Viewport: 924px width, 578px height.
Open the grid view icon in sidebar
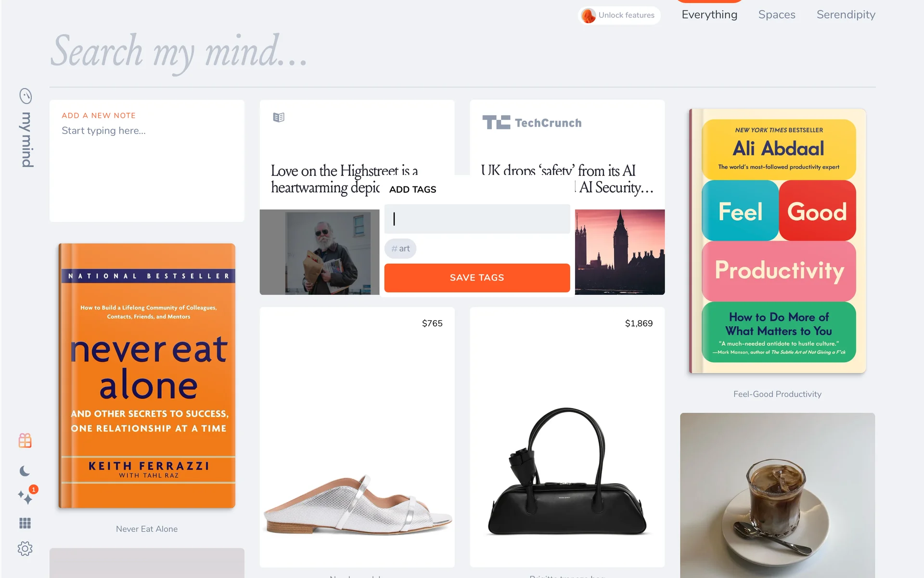(25, 523)
